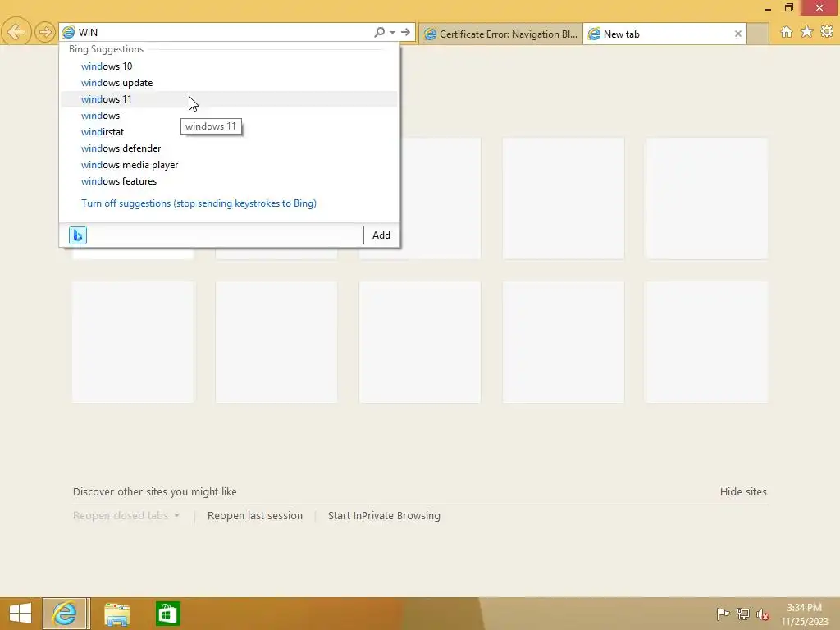Click the network tray icon
The width and height of the screenshot is (840, 630).
tap(742, 614)
